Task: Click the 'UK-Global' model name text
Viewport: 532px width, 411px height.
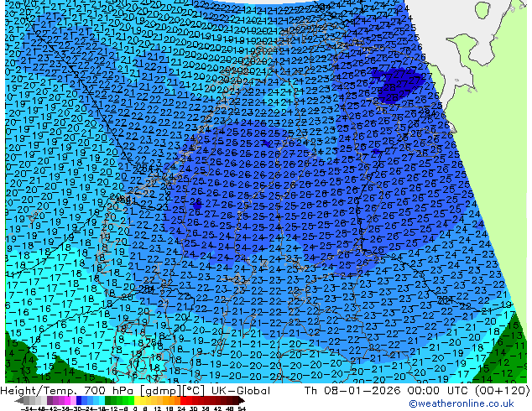Action: pyautogui.click(x=241, y=391)
